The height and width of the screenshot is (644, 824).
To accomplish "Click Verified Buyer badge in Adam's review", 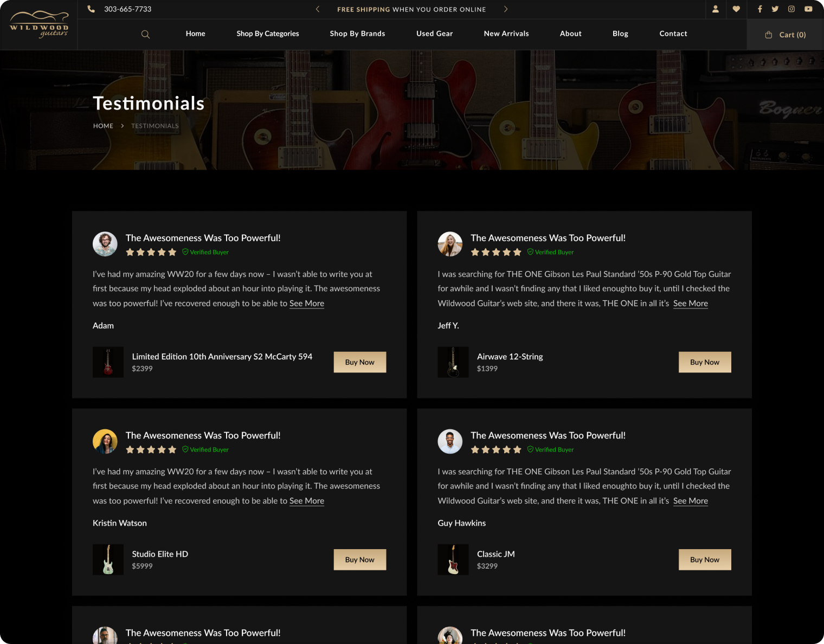I will pyautogui.click(x=205, y=252).
